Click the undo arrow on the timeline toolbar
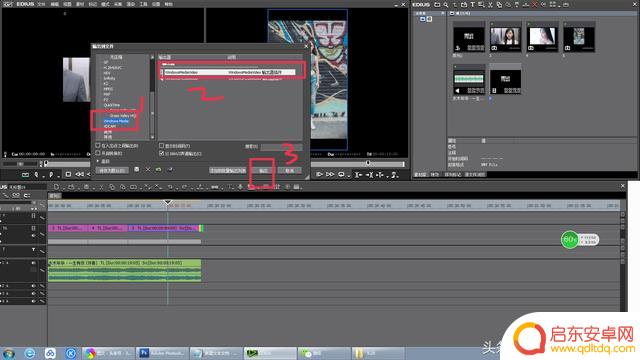Image resolution: width=640 pixels, height=360 pixels. click(x=171, y=187)
